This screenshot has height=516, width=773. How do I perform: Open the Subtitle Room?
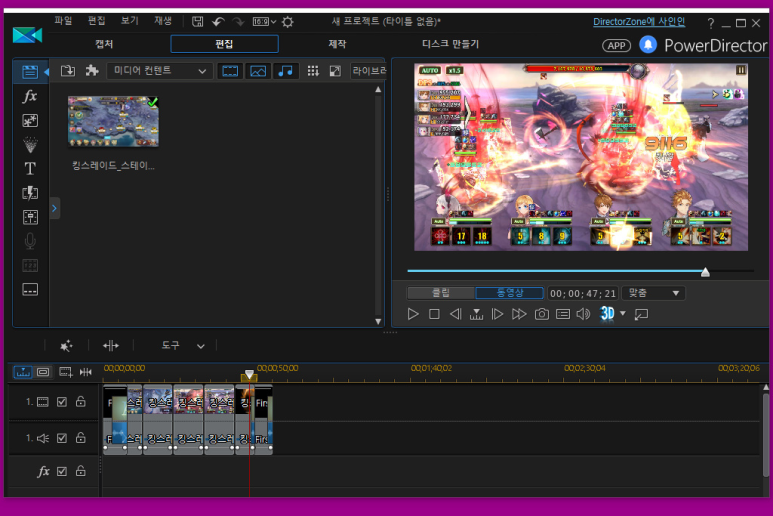[30, 289]
